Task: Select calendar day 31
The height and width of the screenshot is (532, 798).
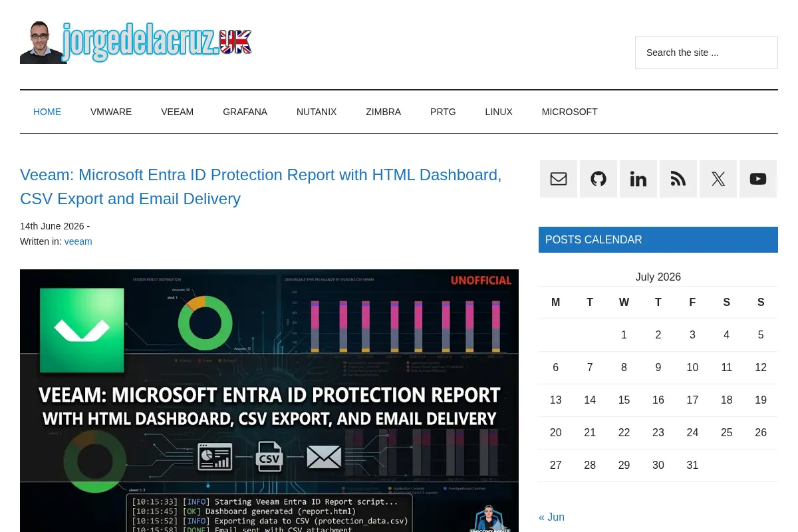Action: [692, 465]
